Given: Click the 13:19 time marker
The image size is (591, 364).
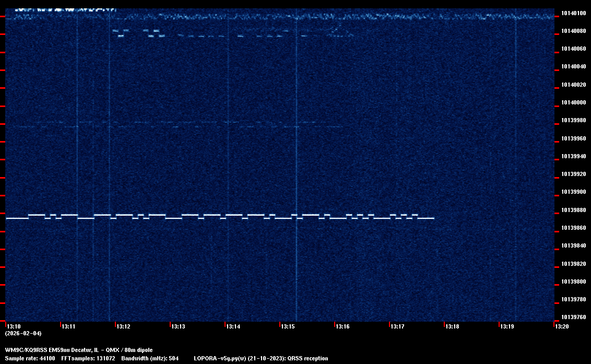Looking at the screenshot, I should click(x=507, y=327).
